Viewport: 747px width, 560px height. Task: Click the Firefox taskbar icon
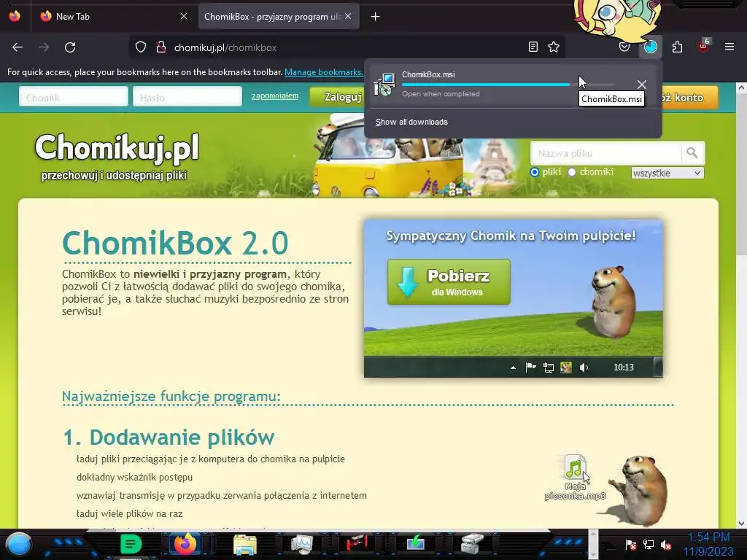(185, 543)
